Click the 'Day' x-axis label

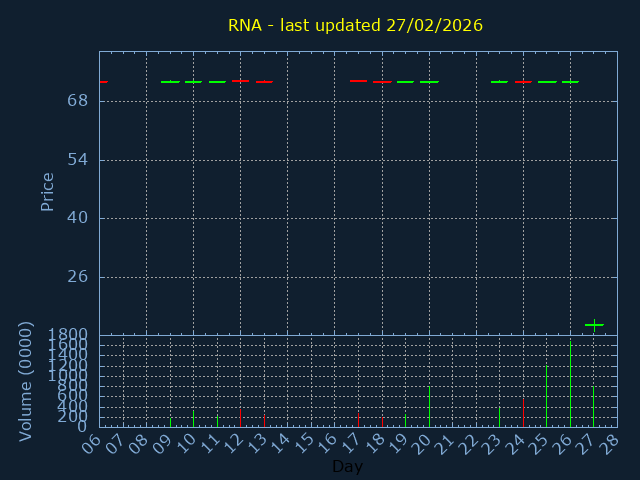pyautogui.click(x=347, y=467)
